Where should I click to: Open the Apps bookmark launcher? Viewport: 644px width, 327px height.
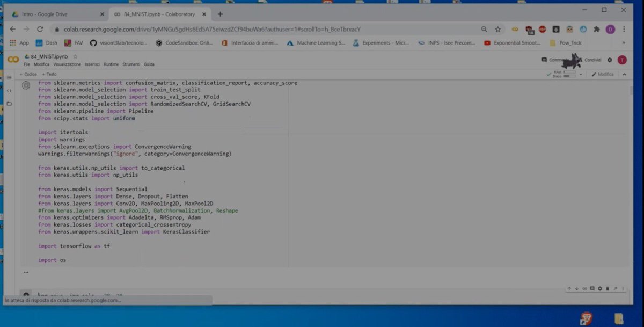tap(20, 43)
